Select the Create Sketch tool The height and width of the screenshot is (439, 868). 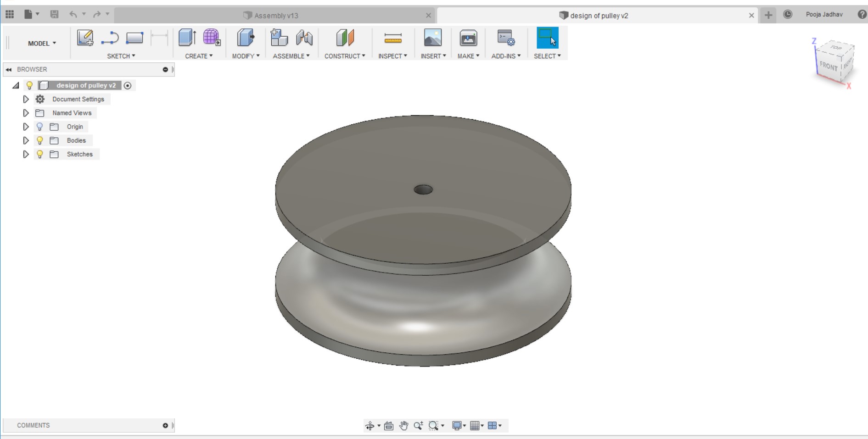(85, 38)
